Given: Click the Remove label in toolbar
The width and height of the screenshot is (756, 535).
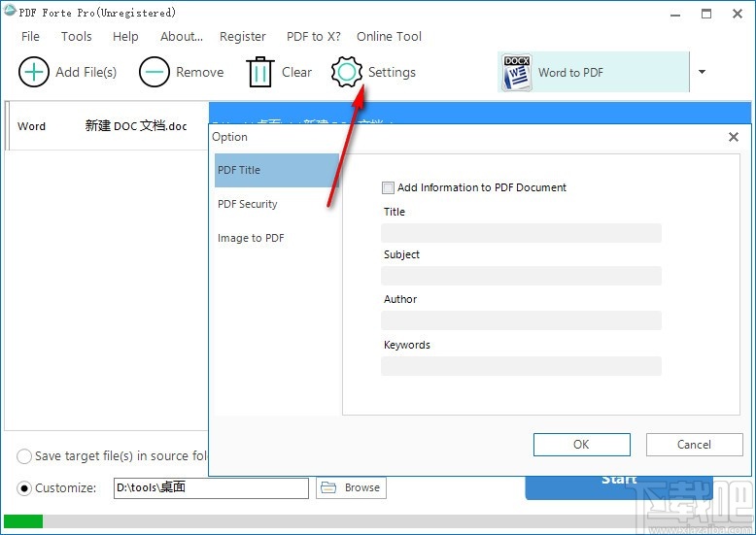Looking at the screenshot, I should click(x=199, y=72).
